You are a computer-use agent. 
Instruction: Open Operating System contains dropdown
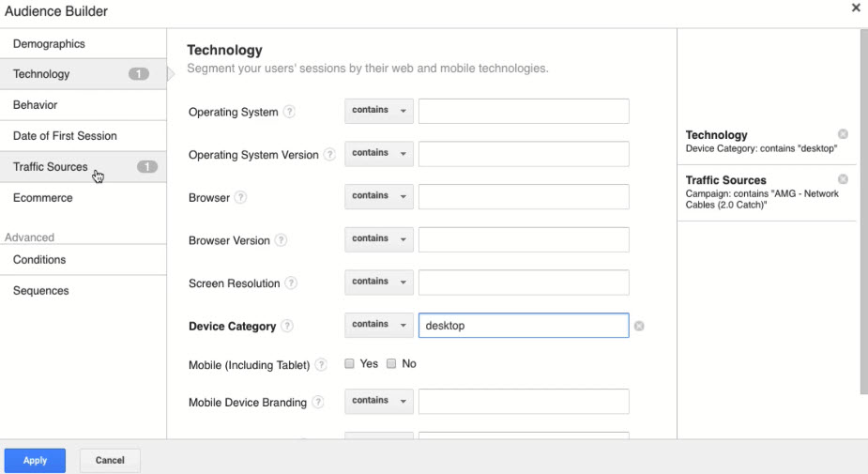pos(378,111)
